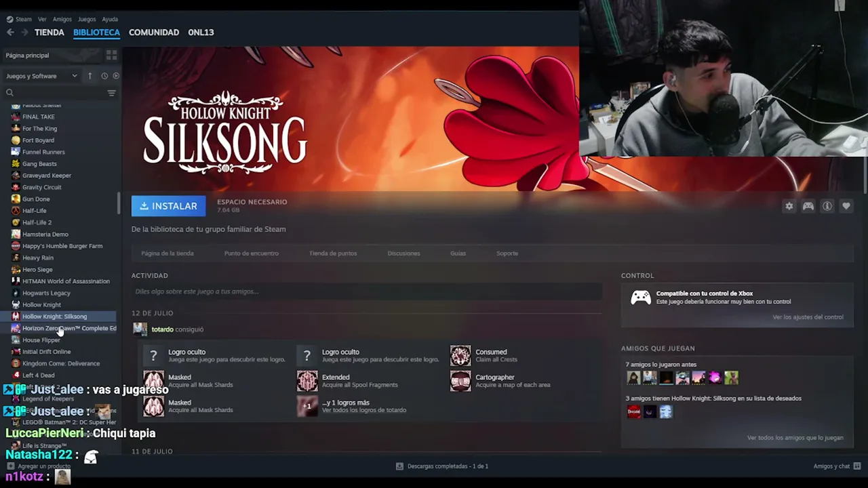This screenshot has height=488, width=868.
Task: View the Consumed achievement icon
Action: point(460,356)
